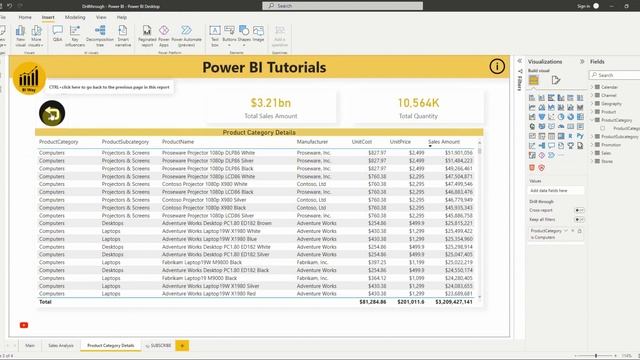Sort table by the Manufacturer column header
The image size is (640, 360).
point(312,142)
